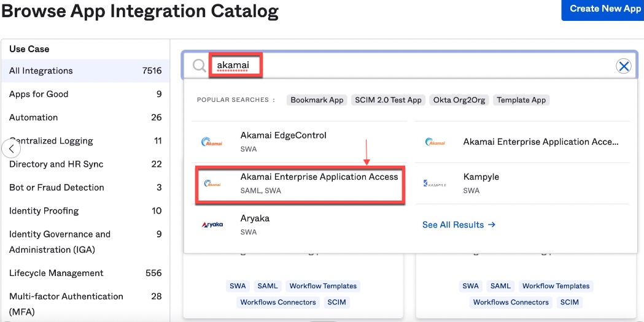Click the Aryaka logo icon

click(212, 224)
